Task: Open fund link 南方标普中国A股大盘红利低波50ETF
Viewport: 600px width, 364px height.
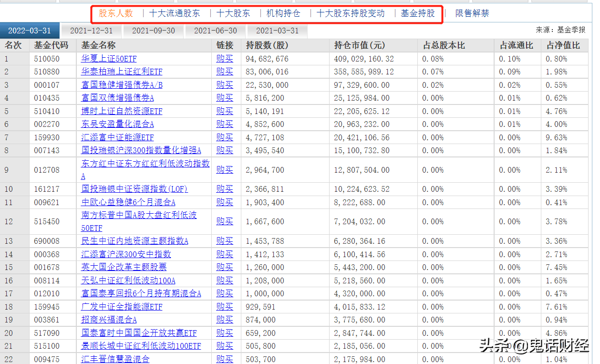Action: [139, 221]
